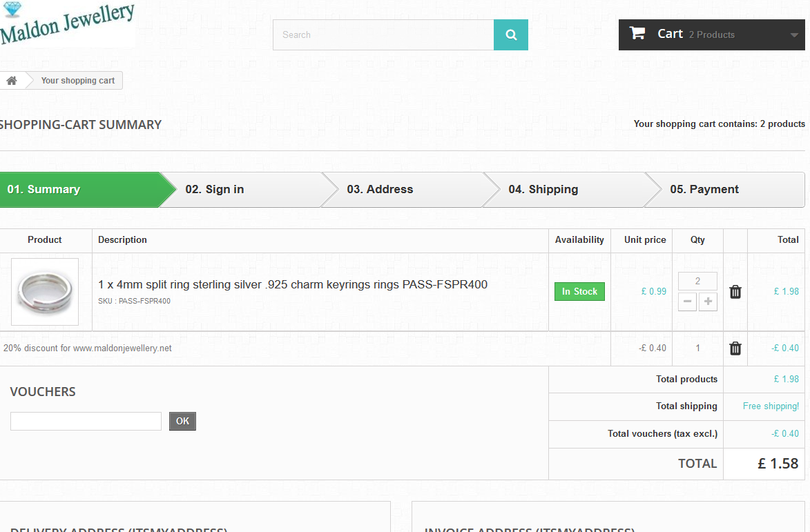This screenshot has width=810, height=532.
Task: Remove the 20% discount voucher with trash icon
Action: click(x=735, y=348)
